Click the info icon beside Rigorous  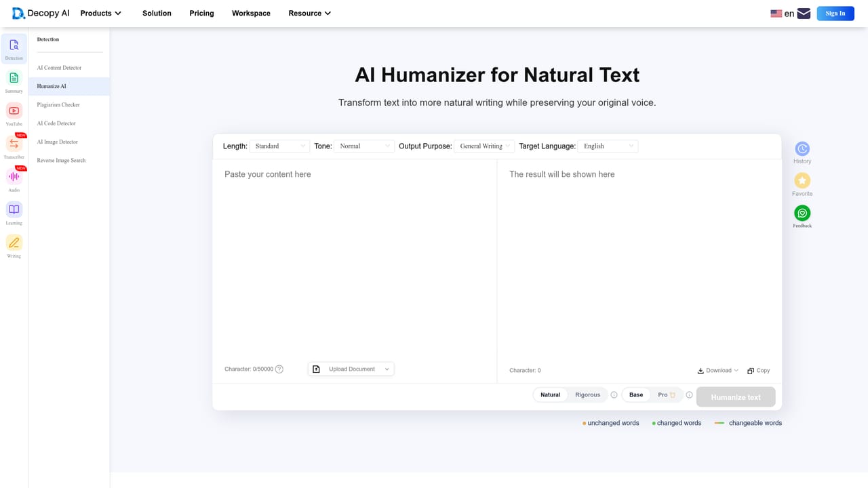614,394
